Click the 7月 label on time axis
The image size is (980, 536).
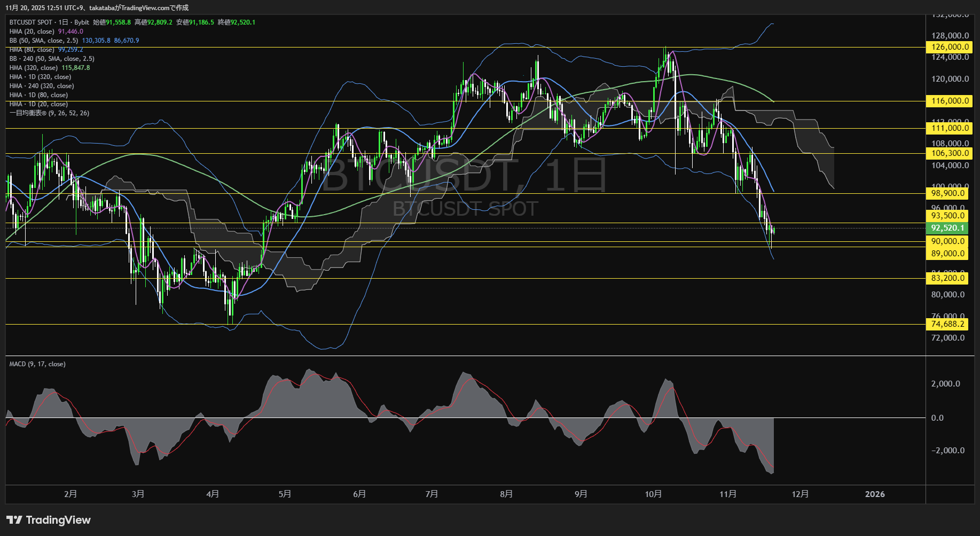click(432, 494)
